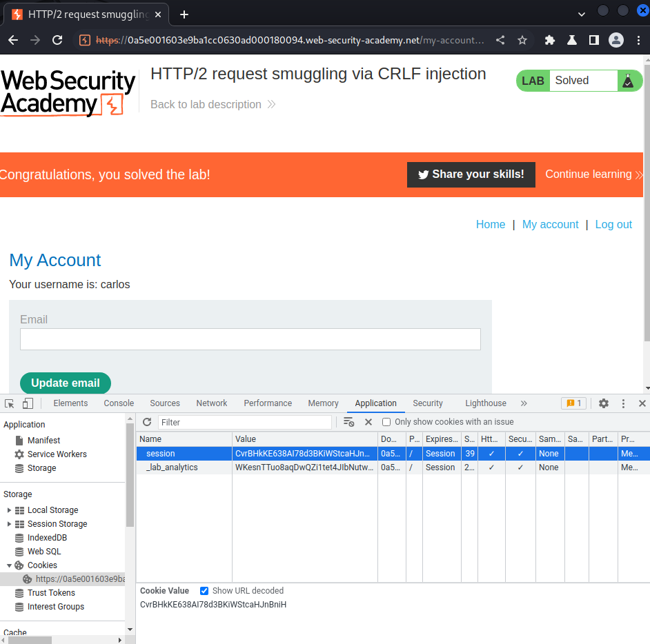The height and width of the screenshot is (644, 650).
Task: Expand the Session Storage tree item
Action: coord(9,524)
